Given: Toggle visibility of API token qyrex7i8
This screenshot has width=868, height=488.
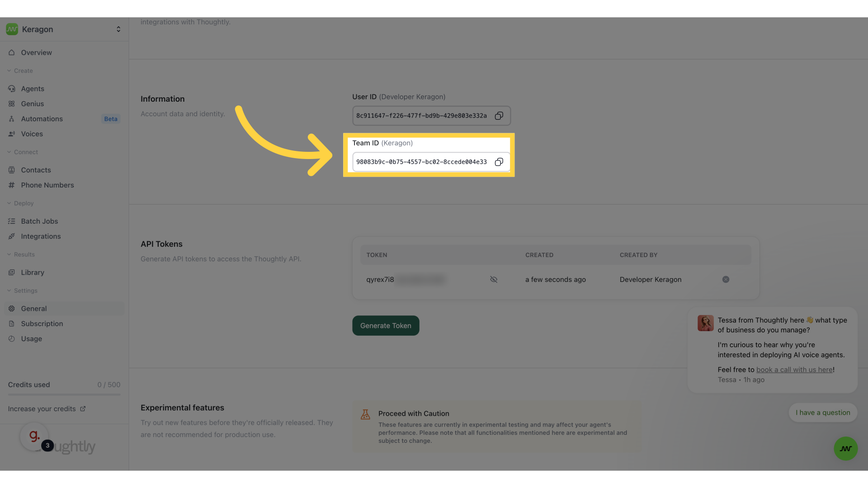Looking at the screenshot, I should [x=494, y=280].
